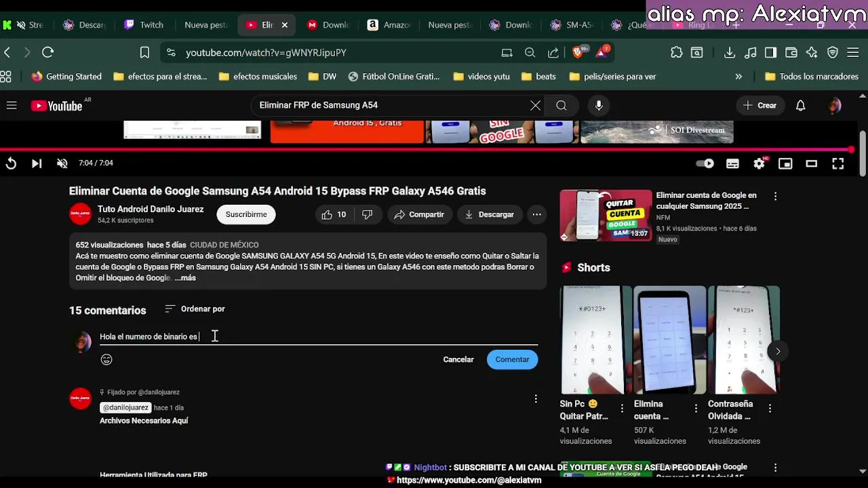
Task: Subscribe with Suscribirme button
Action: pos(246,214)
